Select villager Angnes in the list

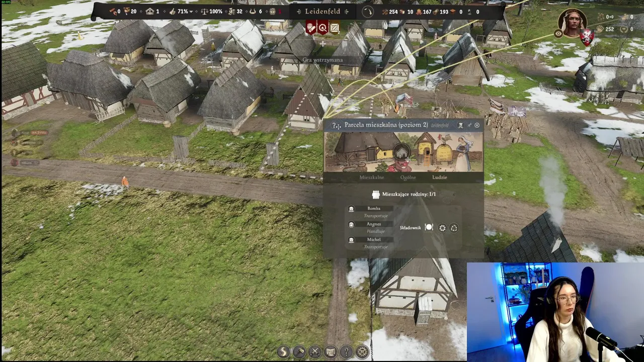point(374,224)
